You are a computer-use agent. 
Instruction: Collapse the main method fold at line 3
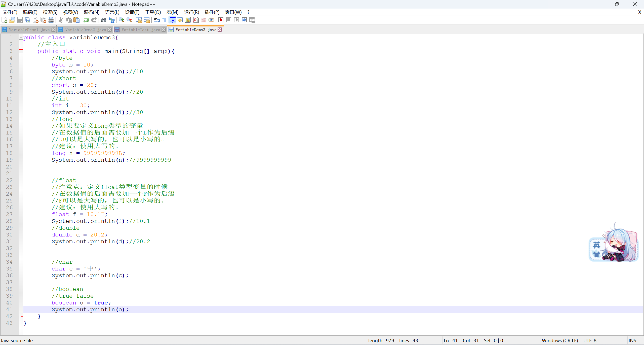click(21, 51)
